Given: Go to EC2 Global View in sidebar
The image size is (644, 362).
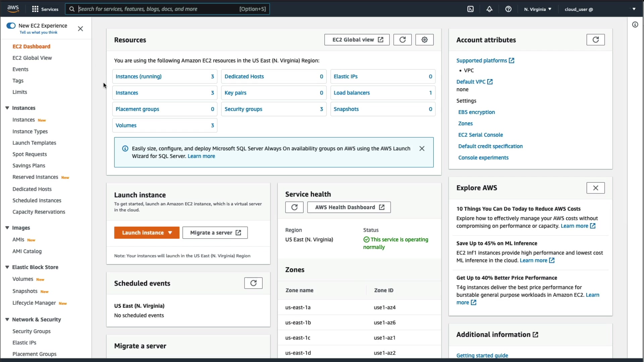Looking at the screenshot, I should 32,58.
